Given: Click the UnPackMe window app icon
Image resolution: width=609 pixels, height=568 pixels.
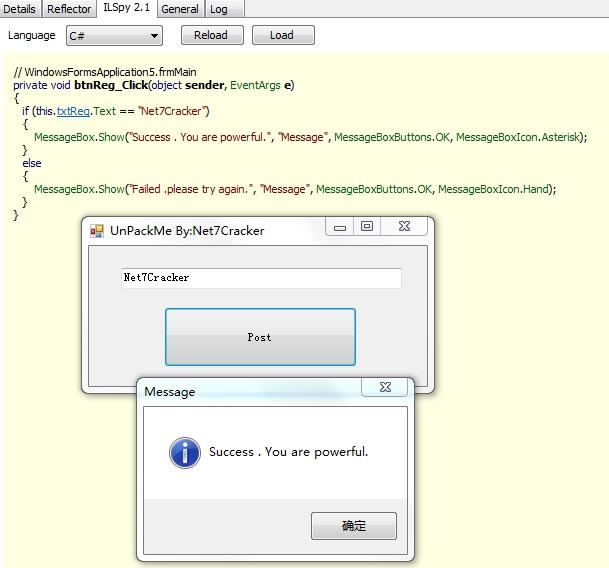Looking at the screenshot, I should 97,231.
